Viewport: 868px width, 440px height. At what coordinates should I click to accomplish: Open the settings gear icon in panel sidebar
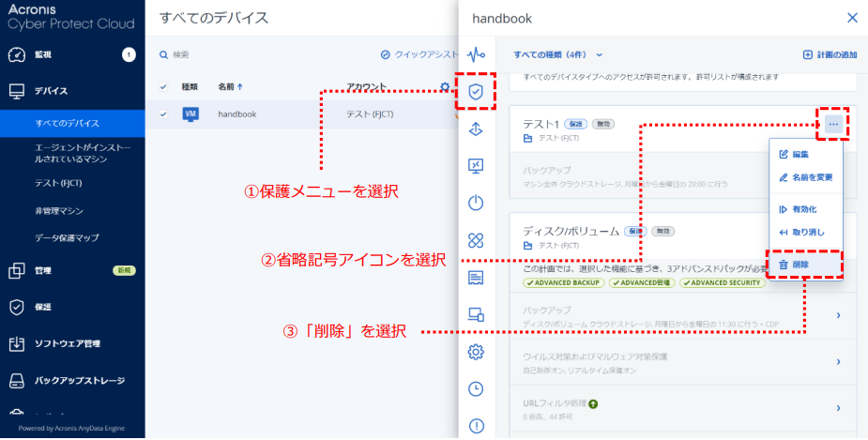[x=476, y=352]
